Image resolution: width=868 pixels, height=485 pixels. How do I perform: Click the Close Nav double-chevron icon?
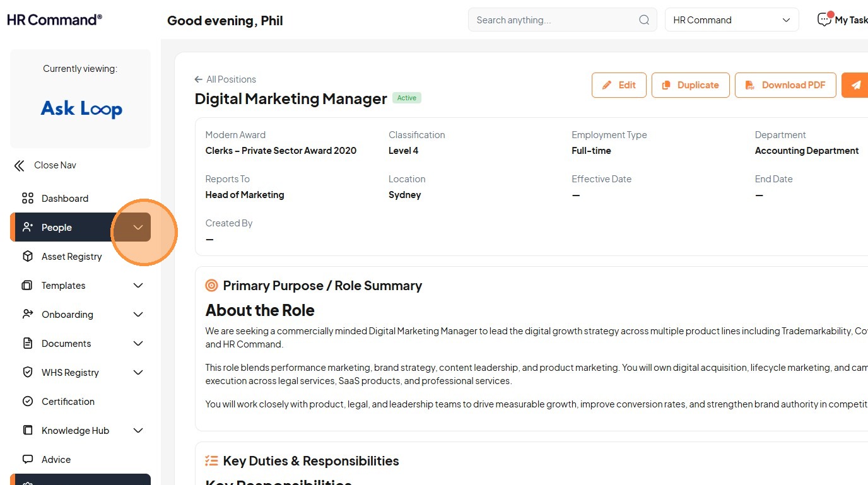[20, 166]
